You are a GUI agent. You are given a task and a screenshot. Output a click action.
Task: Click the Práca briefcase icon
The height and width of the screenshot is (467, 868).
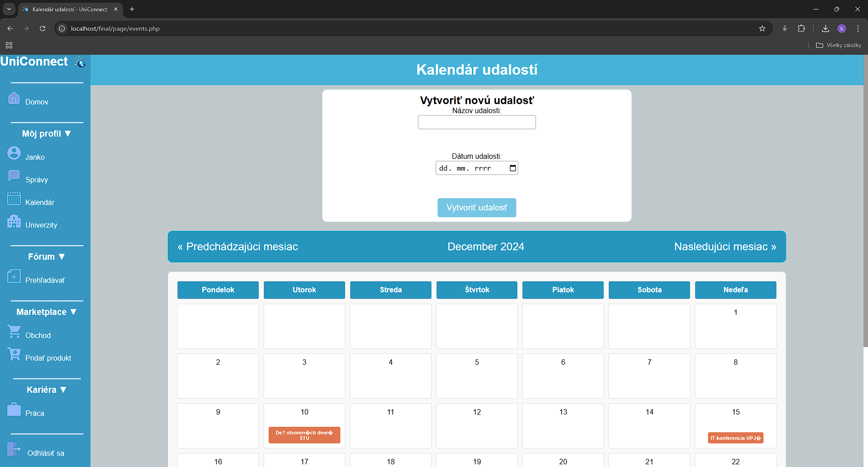point(14,409)
